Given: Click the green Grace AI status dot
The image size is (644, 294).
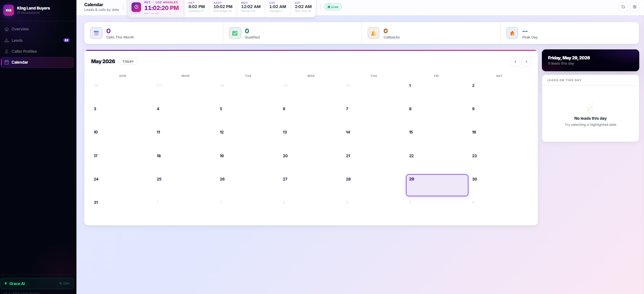Looking at the screenshot, I should point(5,284).
